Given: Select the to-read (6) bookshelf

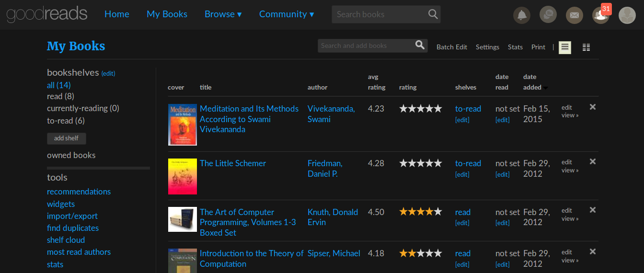Looking at the screenshot, I should 66,121.
